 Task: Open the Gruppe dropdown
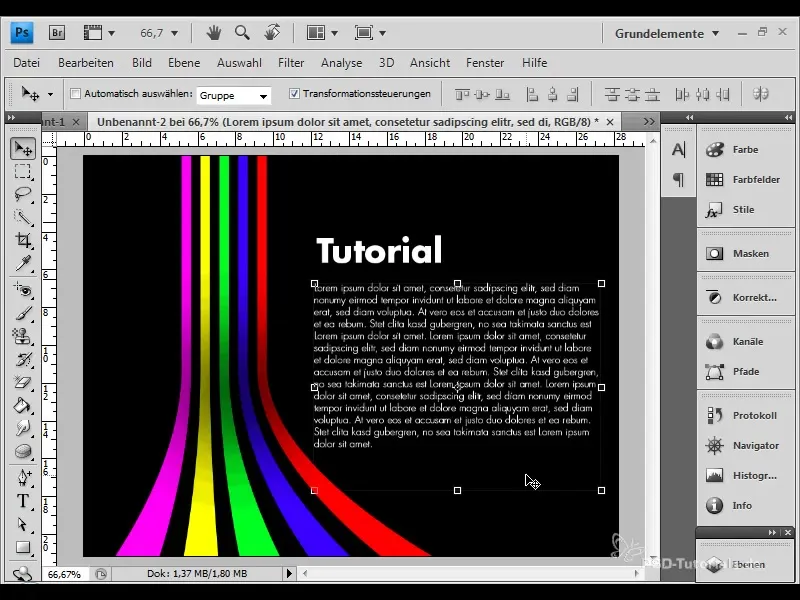coord(234,95)
